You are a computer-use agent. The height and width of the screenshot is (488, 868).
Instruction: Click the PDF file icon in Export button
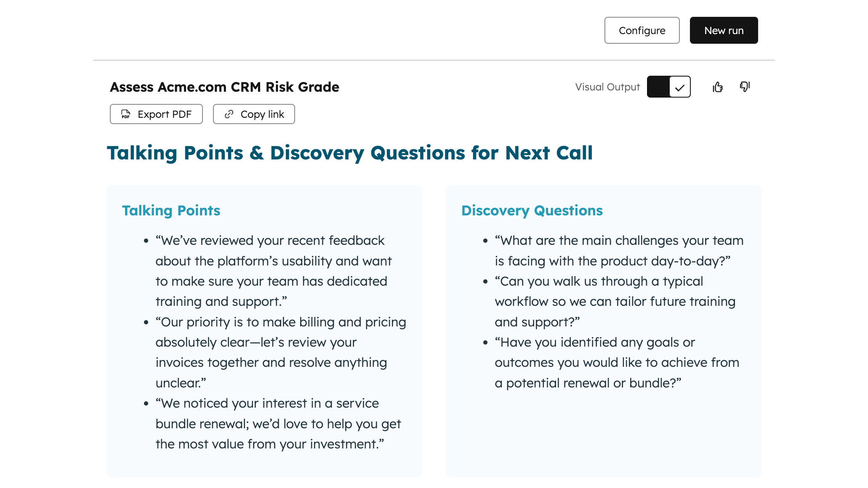[125, 114]
